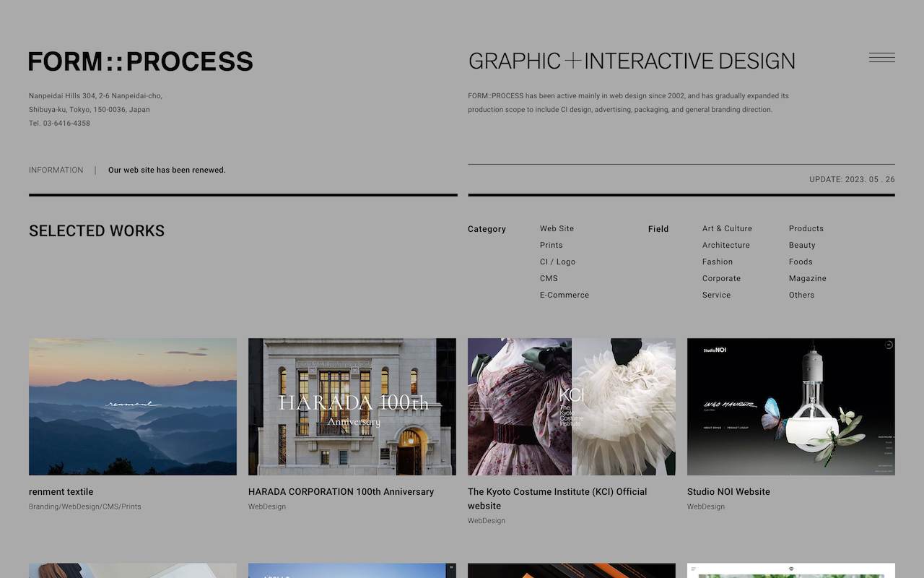Read the website renewal information notice
Viewport: 924px width, 578px height.
coord(167,170)
